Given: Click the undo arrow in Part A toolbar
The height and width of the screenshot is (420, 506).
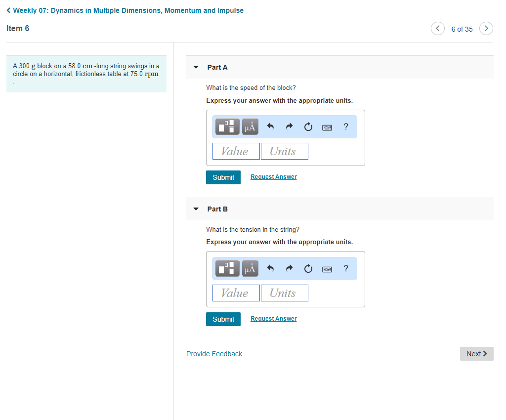Looking at the screenshot, I should [x=270, y=126].
